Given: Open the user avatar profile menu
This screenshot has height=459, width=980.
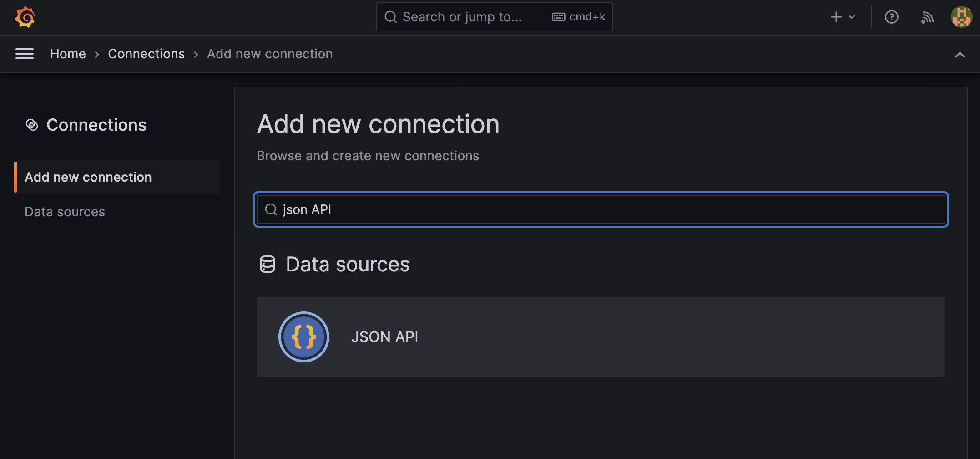Looking at the screenshot, I should click(x=961, y=17).
